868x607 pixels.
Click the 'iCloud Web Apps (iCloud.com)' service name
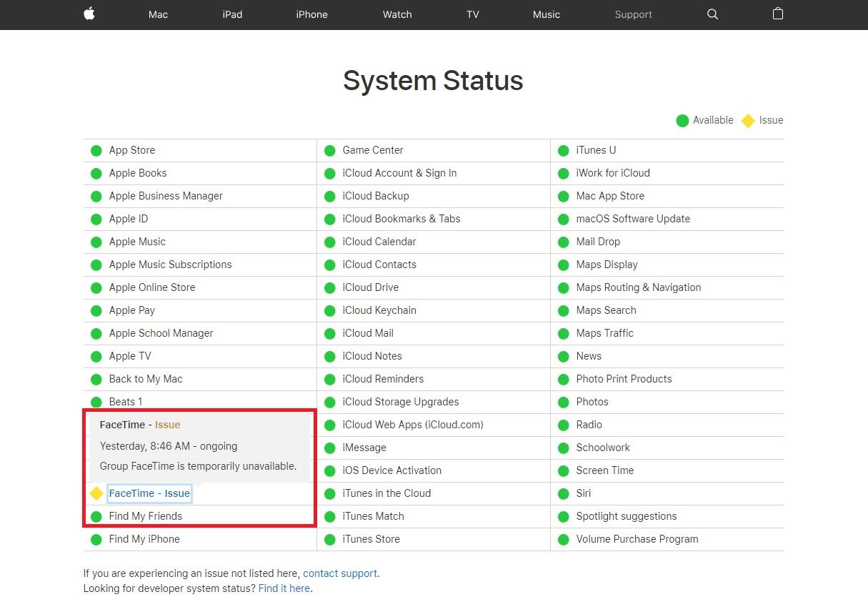413,425
